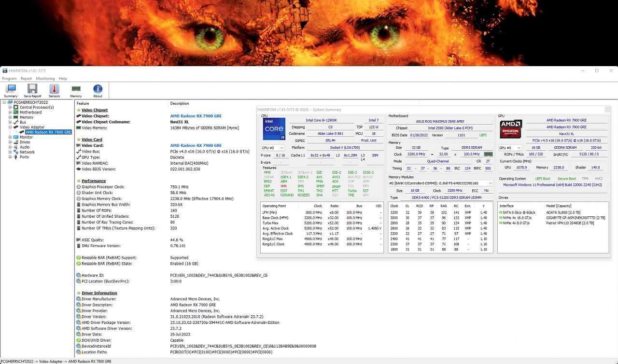Open the Report menu
This screenshot has height=364, width=618.
tap(26, 79)
